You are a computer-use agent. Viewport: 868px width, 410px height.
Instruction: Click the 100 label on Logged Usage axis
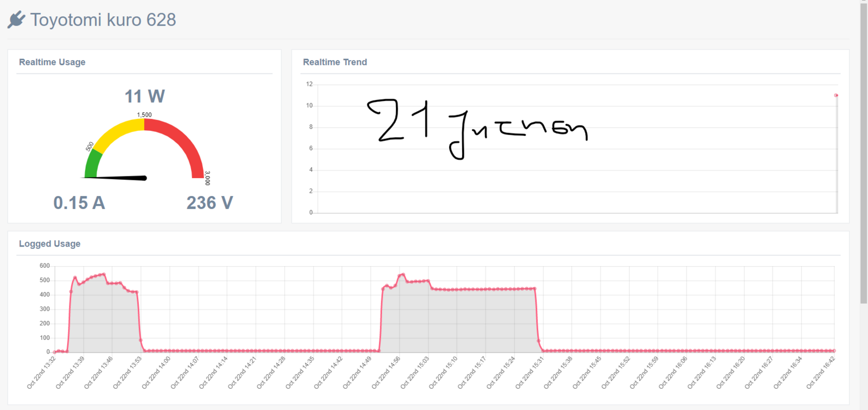pyautogui.click(x=44, y=337)
